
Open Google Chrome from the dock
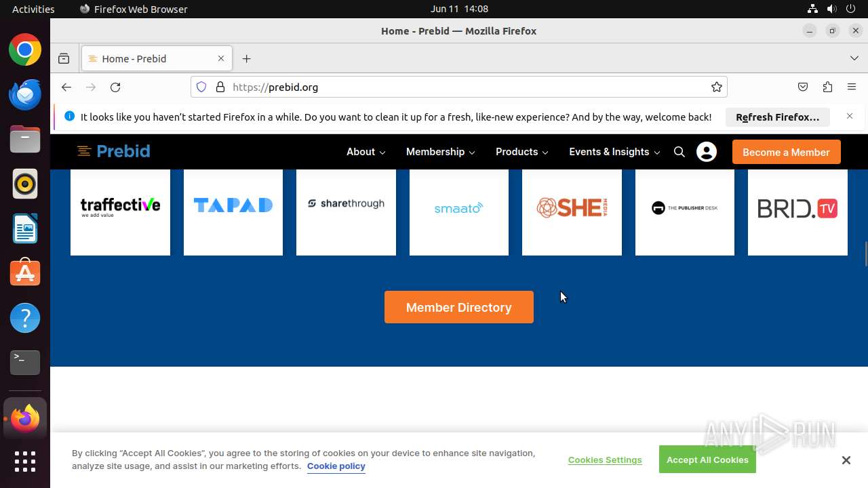click(25, 50)
